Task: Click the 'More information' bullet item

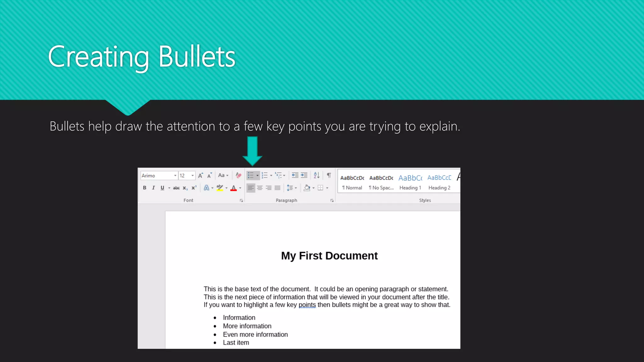Action: tap(247, 326)
